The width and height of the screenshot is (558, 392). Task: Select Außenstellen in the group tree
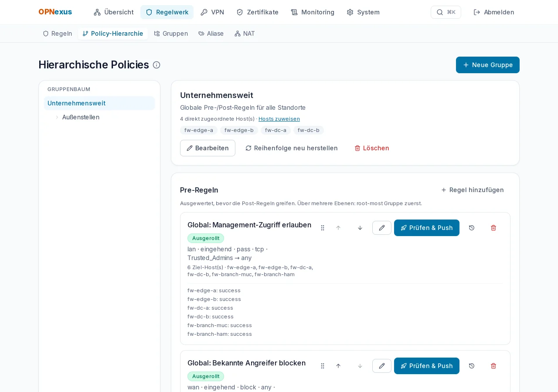(81, 117)
